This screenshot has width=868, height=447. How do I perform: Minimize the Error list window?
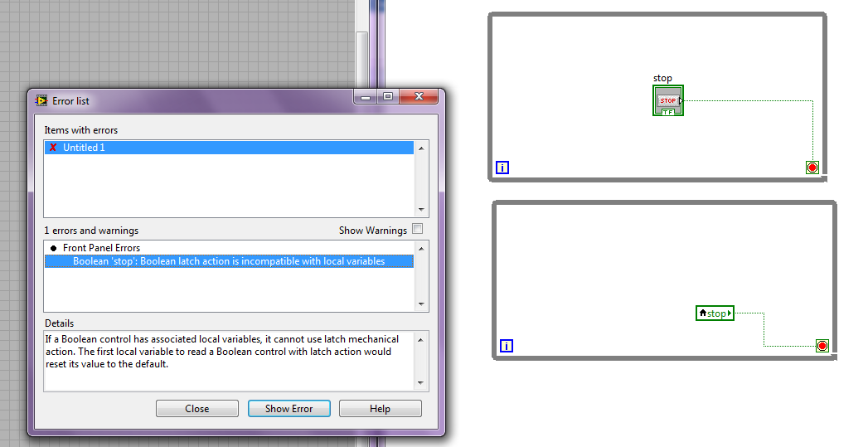pyautogui.click(x=366, y=96)
